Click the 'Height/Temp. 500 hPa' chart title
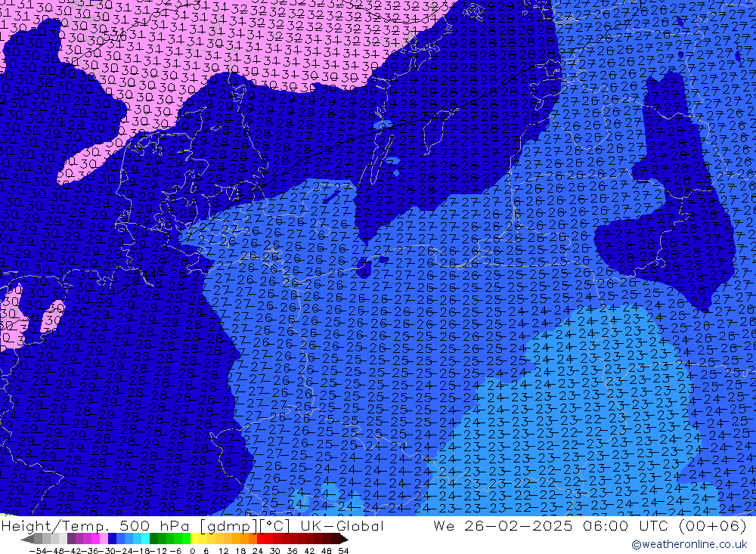Screen dimensions: 756x554 [x=95, y=525]
